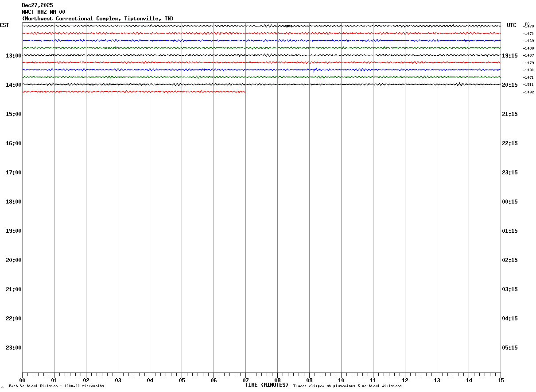Click the '22:00' CST hour label
The width and height of the screenshot is (536, 392).
13,319
